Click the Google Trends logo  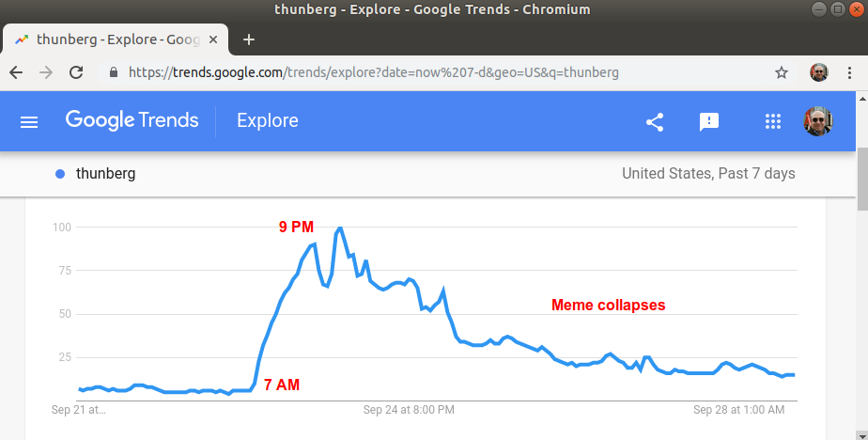pyautogui.click(x=132, y=120)
